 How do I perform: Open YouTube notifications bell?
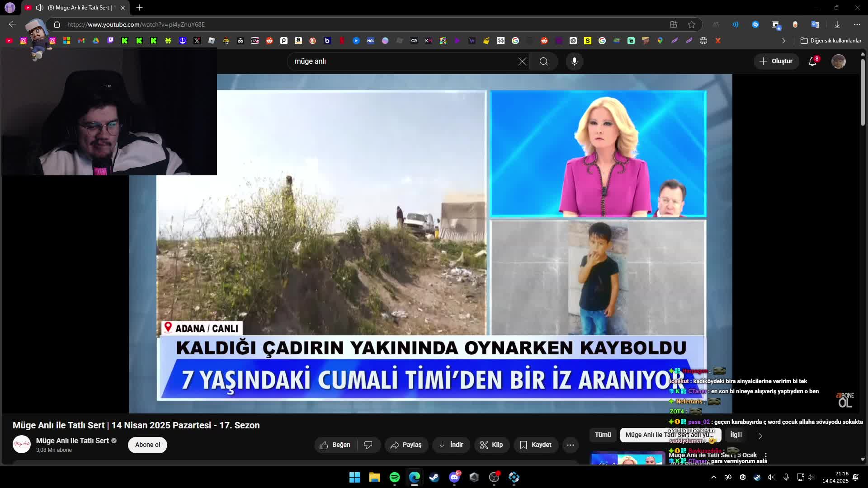click(x=813, y=61)
